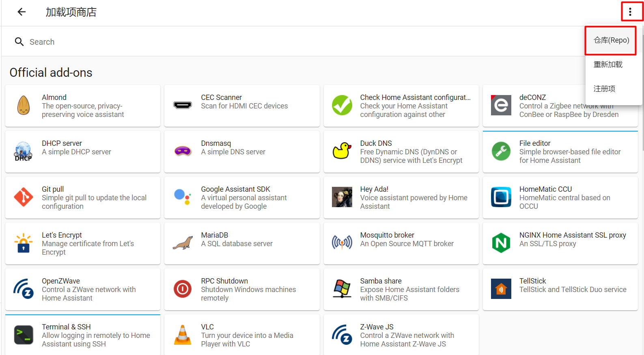Click "A simple DHCP server" description
The width and height of the screenshot is (644, 355).
tap(76, 152)
